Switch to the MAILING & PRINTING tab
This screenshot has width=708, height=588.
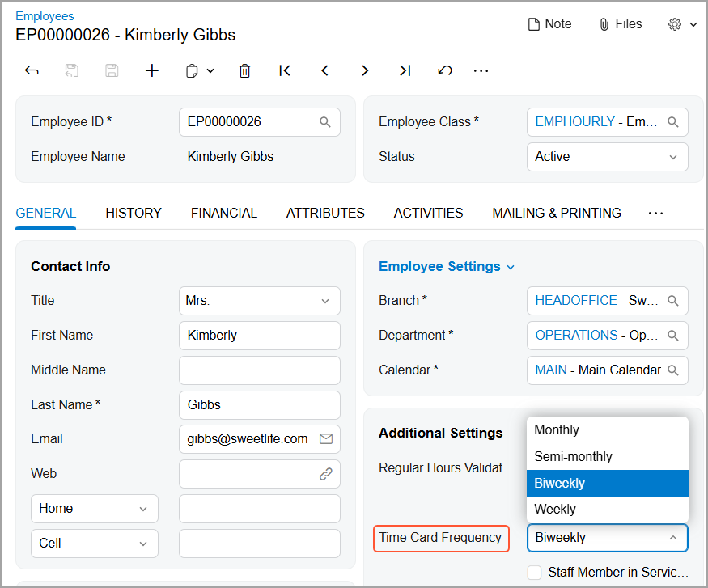pos(557,213)
